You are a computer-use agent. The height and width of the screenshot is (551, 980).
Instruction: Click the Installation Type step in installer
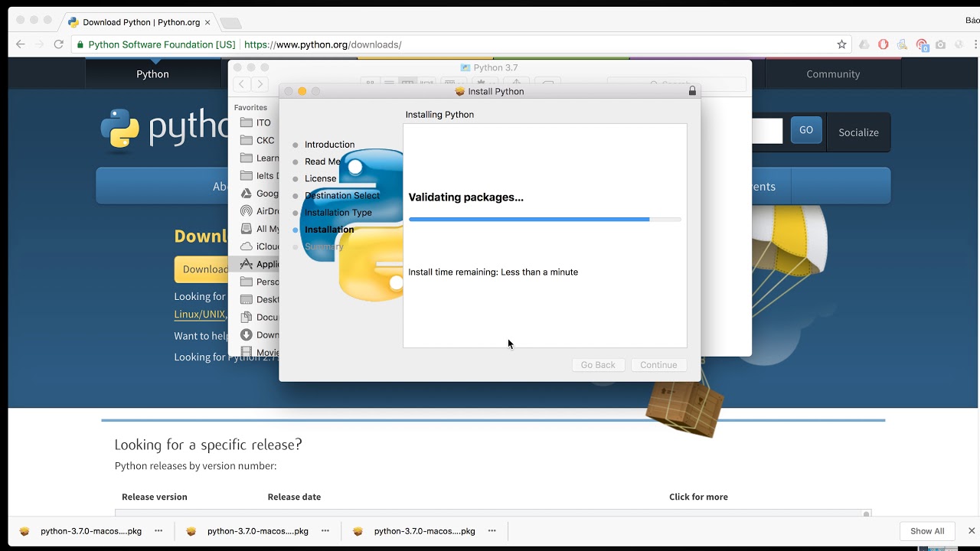pyautogui.click(x=338, y=213)
